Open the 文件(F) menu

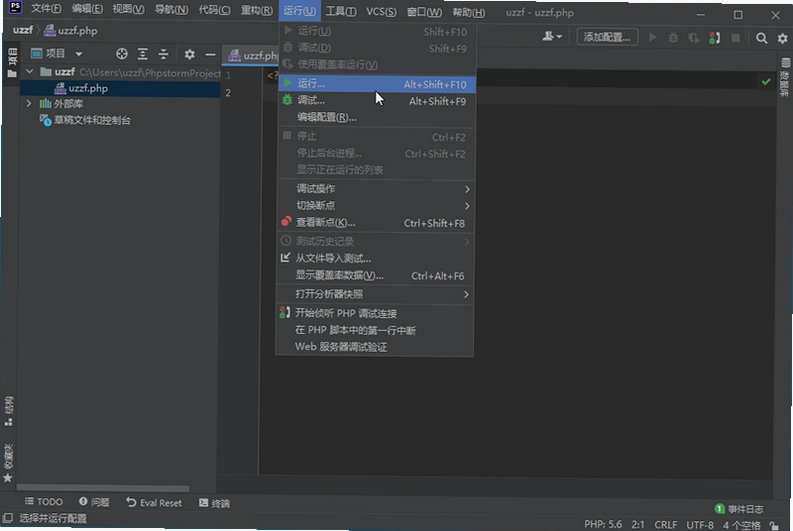coord(46,9)
